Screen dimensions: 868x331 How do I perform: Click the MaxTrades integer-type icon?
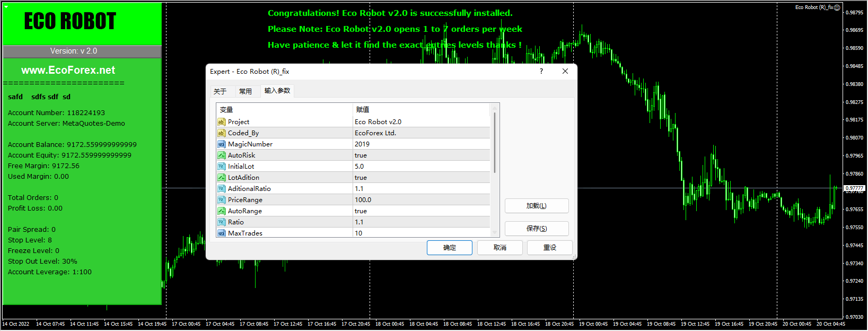222,233
